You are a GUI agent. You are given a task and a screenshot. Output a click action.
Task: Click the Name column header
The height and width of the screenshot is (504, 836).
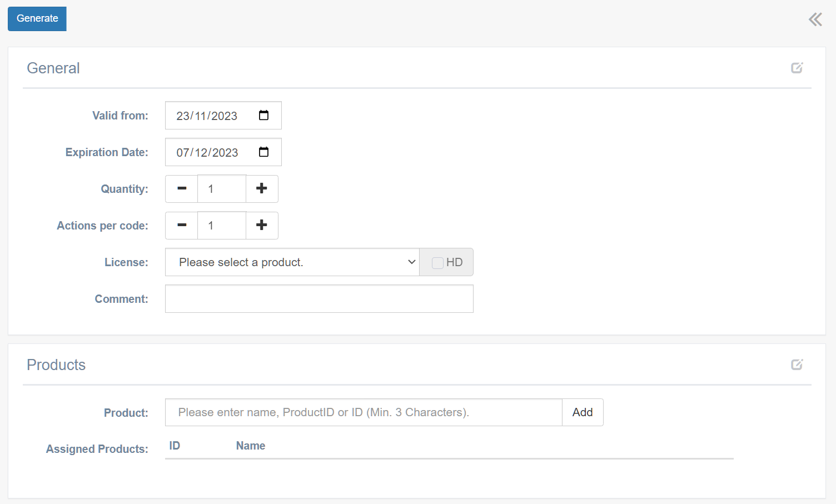[x=251, y=446]
